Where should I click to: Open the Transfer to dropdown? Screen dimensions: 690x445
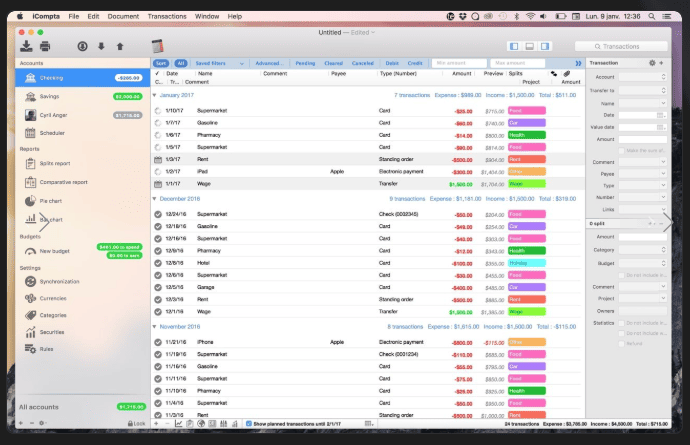click(x=642, y=91)
